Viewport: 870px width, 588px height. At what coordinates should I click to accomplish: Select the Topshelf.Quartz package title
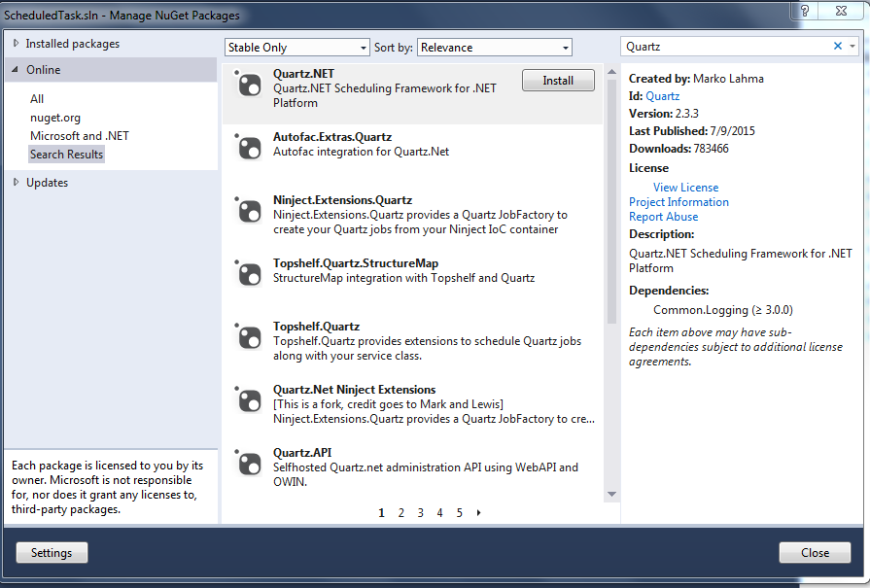[x=316, y=327]
